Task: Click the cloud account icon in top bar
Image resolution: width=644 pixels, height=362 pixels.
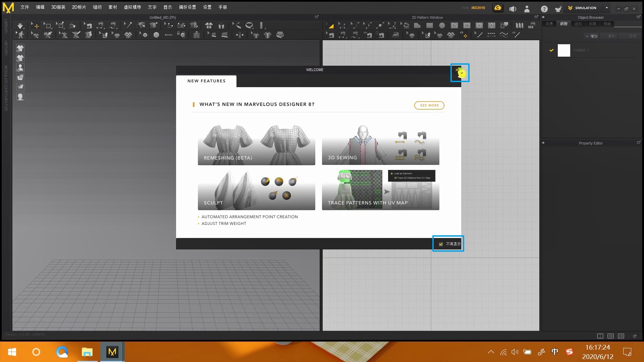Action: (498, 8)
